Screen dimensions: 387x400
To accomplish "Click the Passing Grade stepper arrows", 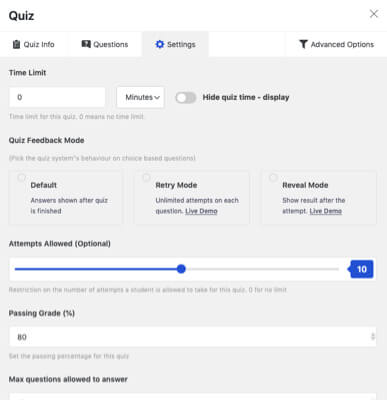I will [373, 337].
